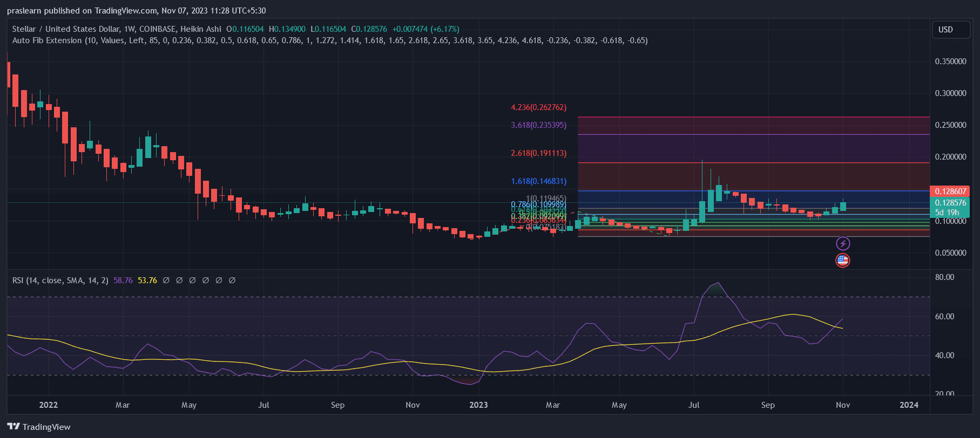Screen dimensions: 980x438
Task: Click the last ∅ symbol in RSI legend
Action: [232, 280]
